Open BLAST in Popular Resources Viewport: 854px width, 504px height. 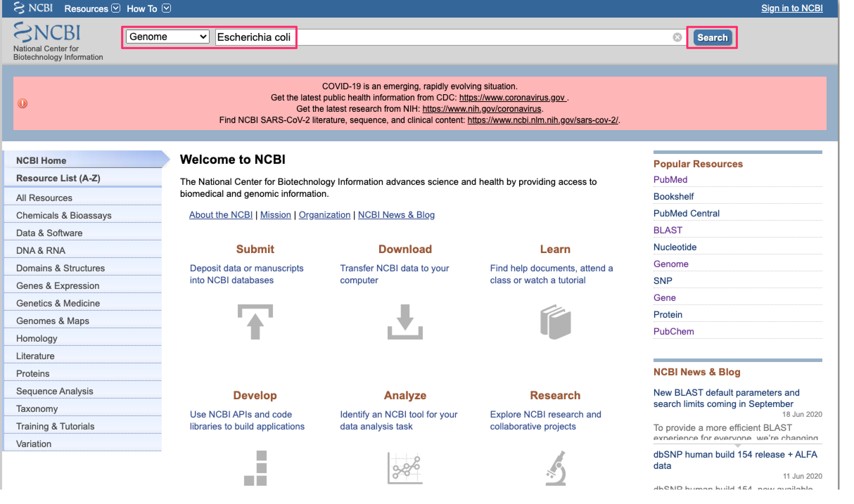[668, 230]
